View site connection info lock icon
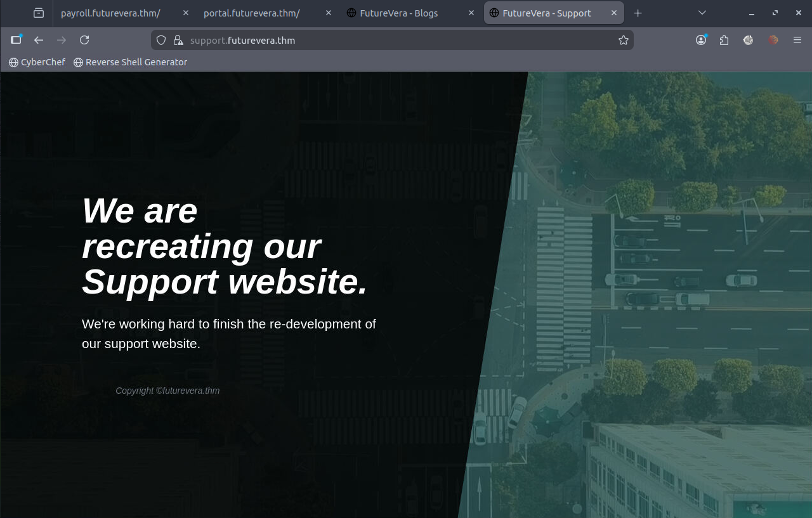 coord(178,40)
